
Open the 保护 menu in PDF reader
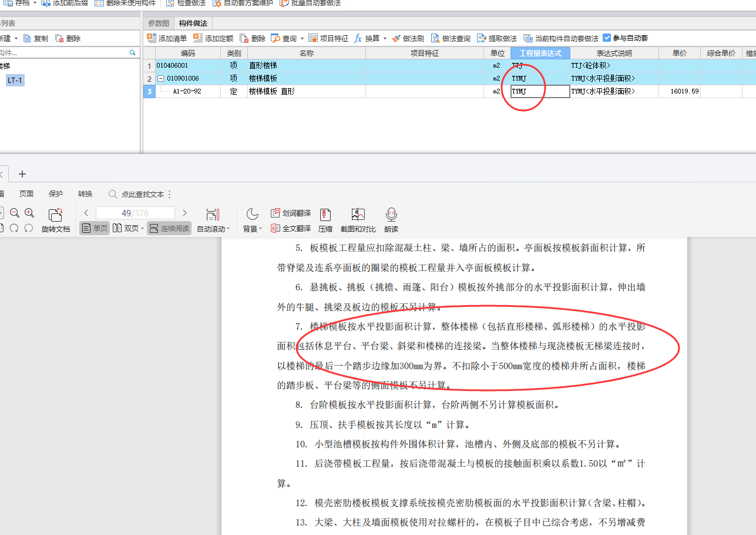pyautogui.click(x=56, y=194)
